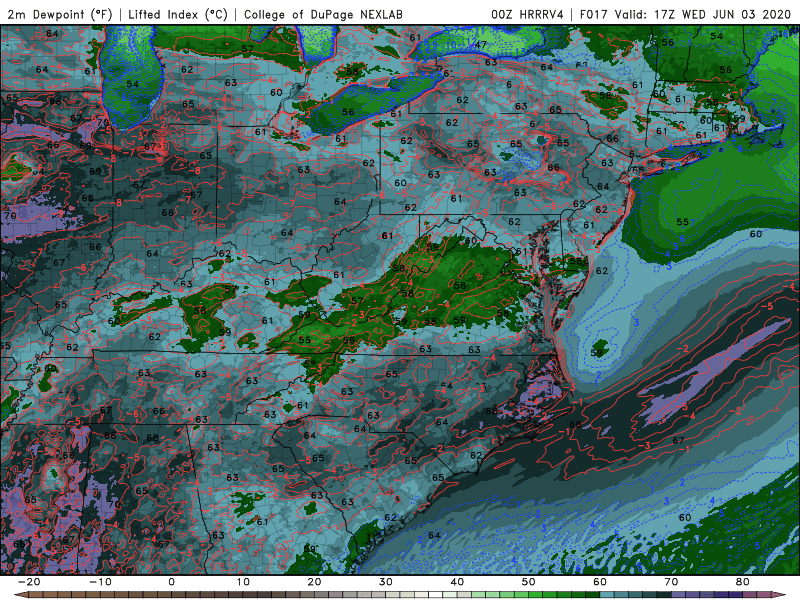The image size is (800, 600).
Task: Click the 40 label on the color scale
Action: tap(457, 582)
